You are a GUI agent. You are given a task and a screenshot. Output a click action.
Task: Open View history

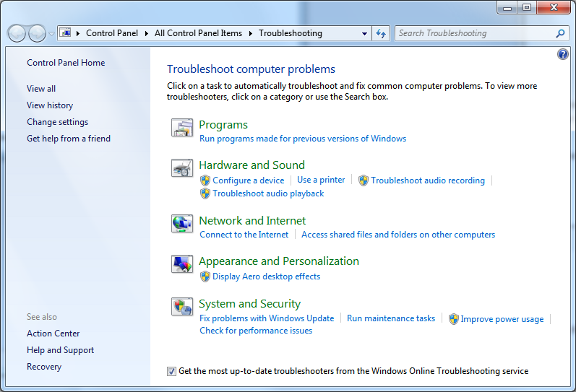[50, 105]
